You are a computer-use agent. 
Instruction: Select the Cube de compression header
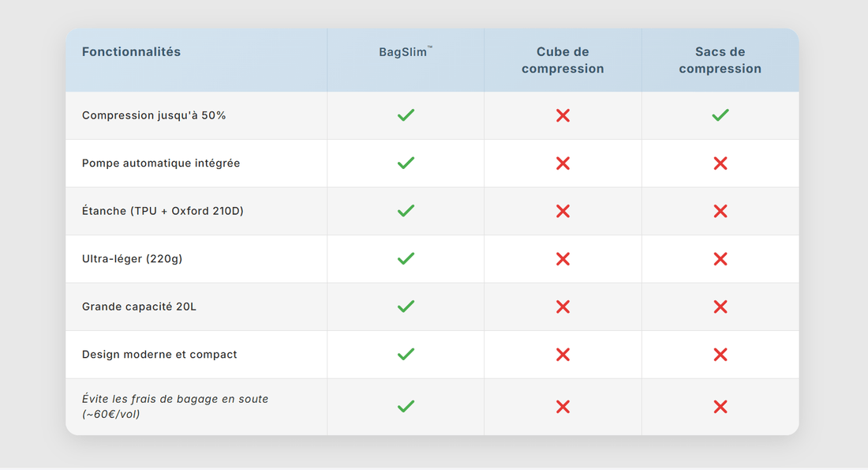[563, 60]
